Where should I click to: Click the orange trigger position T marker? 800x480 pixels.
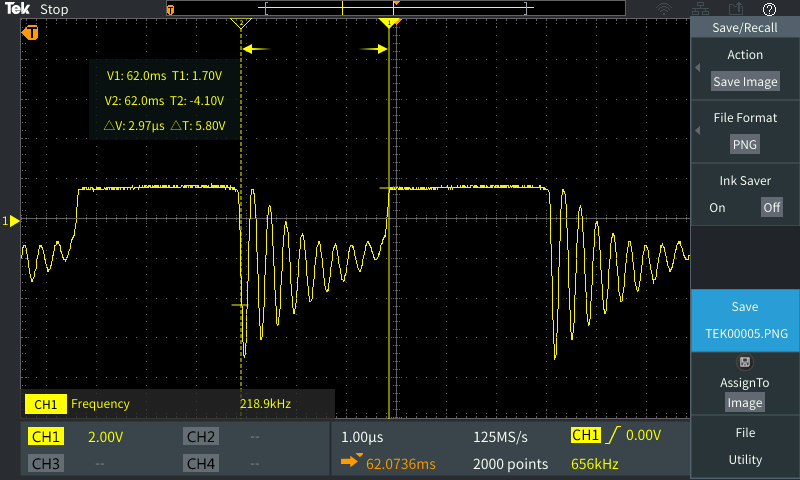point(30,33)
